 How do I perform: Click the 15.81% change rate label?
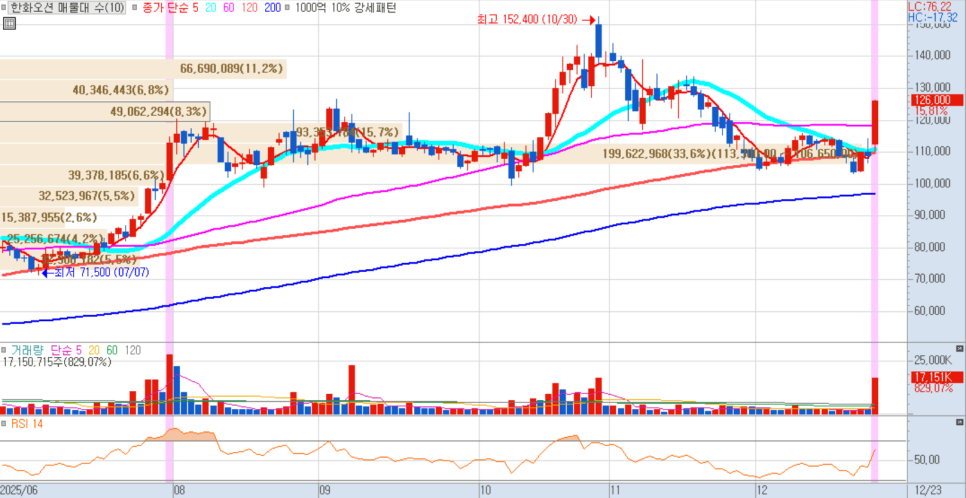pyautogui.click(x=930, y=110)
